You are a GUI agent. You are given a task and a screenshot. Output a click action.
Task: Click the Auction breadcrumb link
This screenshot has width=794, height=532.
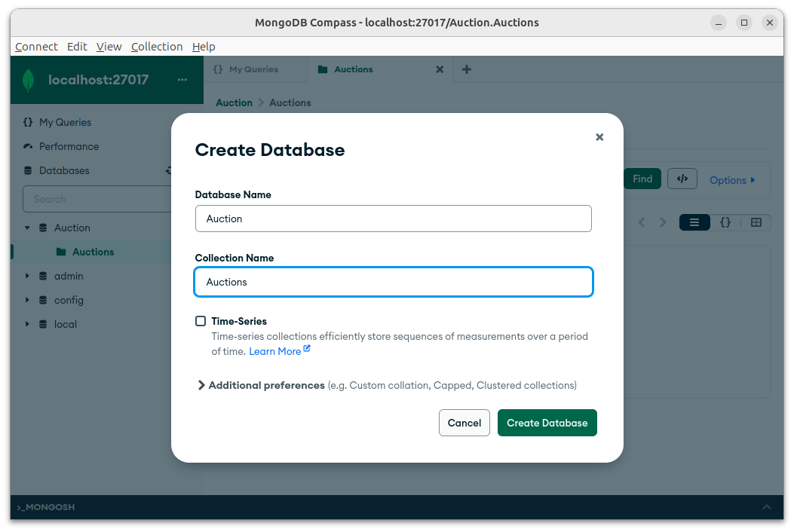click(x=234, y=102)
